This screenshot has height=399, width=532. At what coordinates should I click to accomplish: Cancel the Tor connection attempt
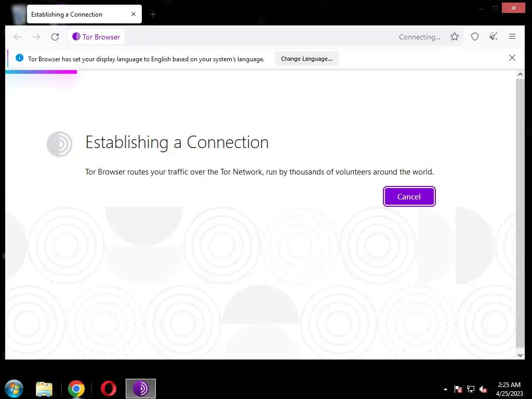click(409, 196)
